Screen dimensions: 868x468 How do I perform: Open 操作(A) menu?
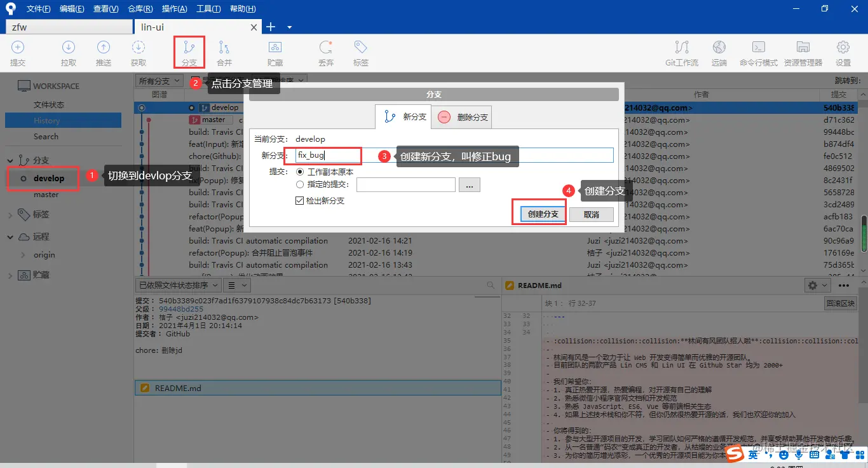point(174,9)
